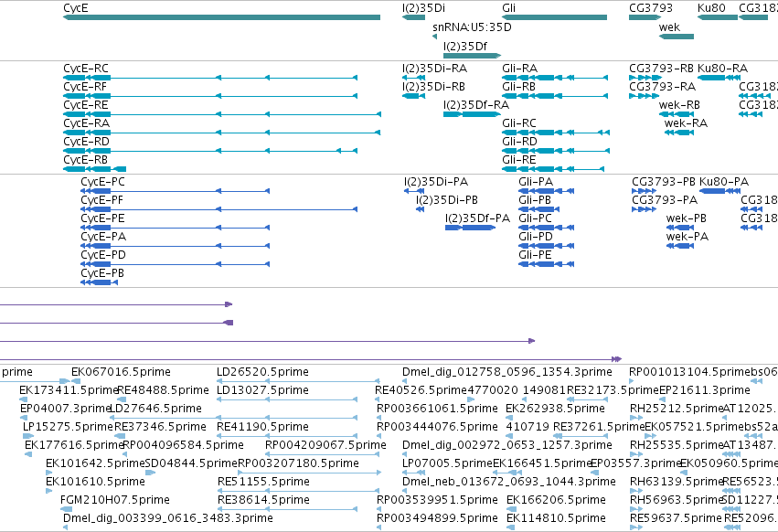Click the l(2)35Df gene glyph
778x532 pixels.
[x=473, y=56]
